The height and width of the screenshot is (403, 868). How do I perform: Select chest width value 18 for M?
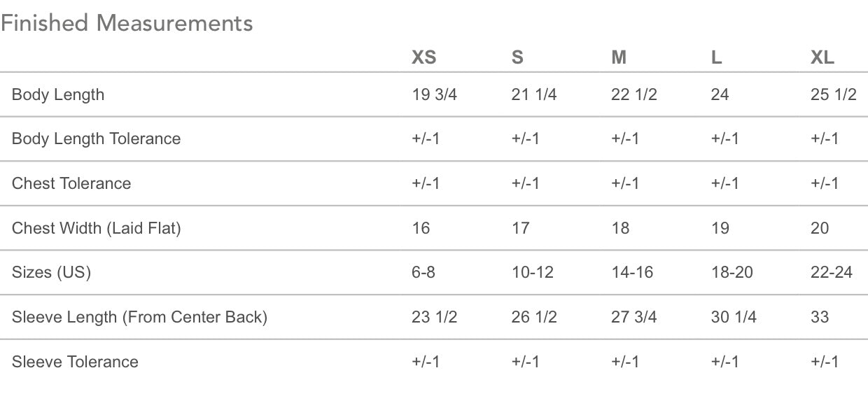[620, 228]
